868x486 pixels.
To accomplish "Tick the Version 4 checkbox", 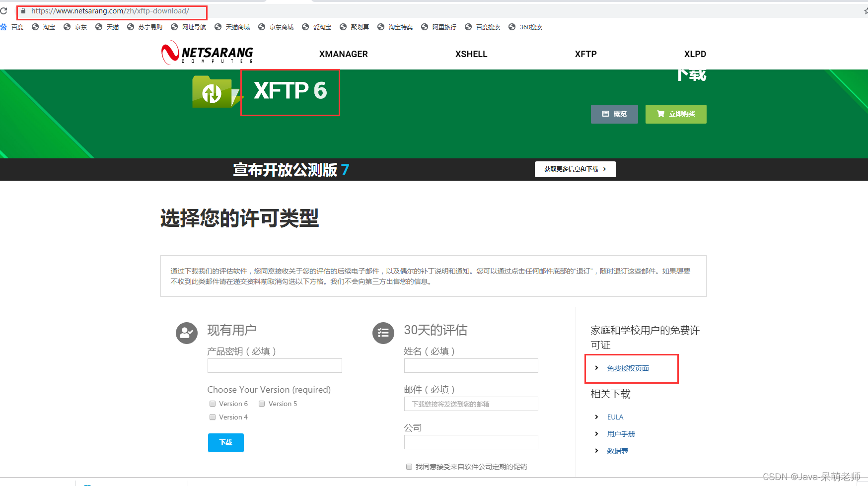I will [x=213, y=417].
